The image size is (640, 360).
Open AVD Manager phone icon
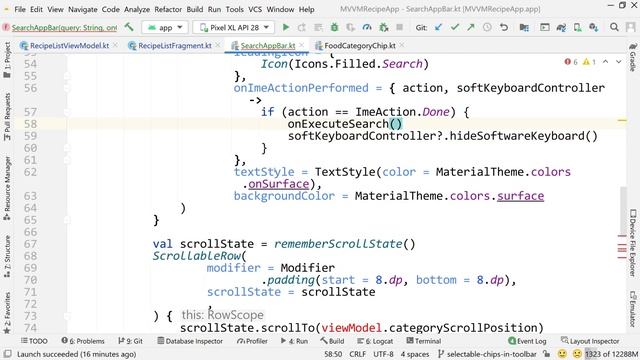pyautogui.click(x=578, y=27)
